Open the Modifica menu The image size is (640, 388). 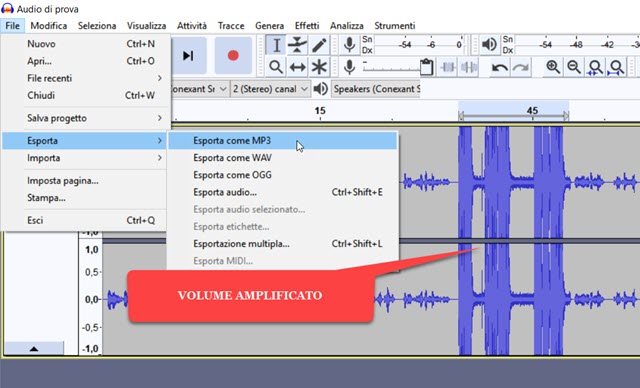click(49, 26)
